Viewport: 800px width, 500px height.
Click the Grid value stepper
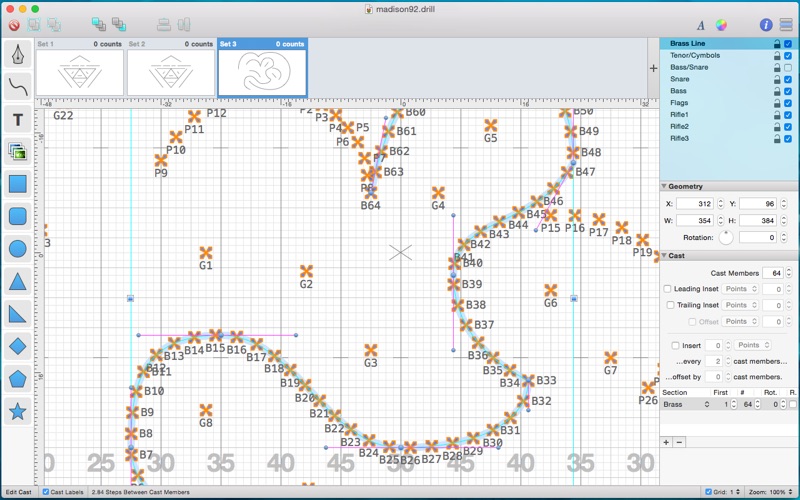(x=738, y=492)
